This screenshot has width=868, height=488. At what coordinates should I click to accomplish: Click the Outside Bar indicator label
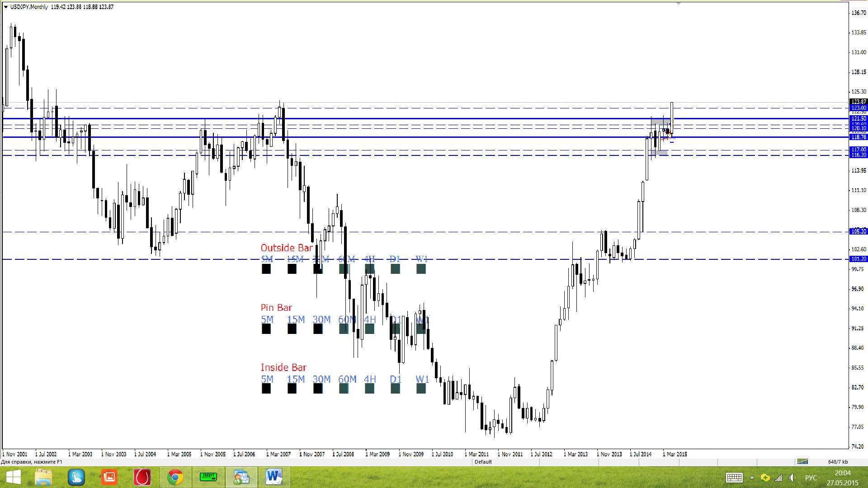coord(287,248)
